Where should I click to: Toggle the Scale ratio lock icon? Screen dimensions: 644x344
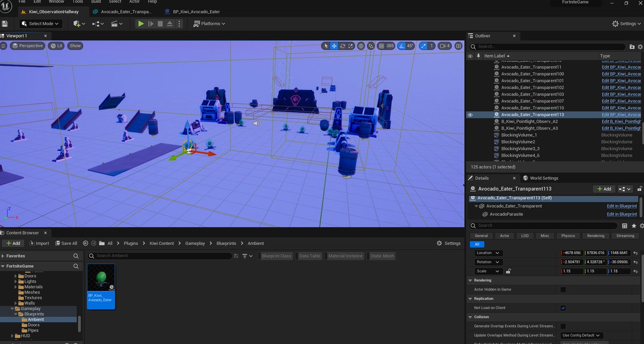508,271
